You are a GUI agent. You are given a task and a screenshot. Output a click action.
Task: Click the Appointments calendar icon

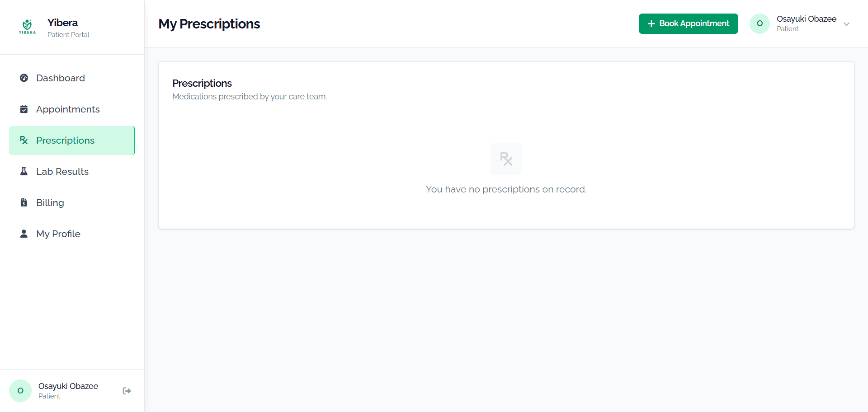(24, 109)
